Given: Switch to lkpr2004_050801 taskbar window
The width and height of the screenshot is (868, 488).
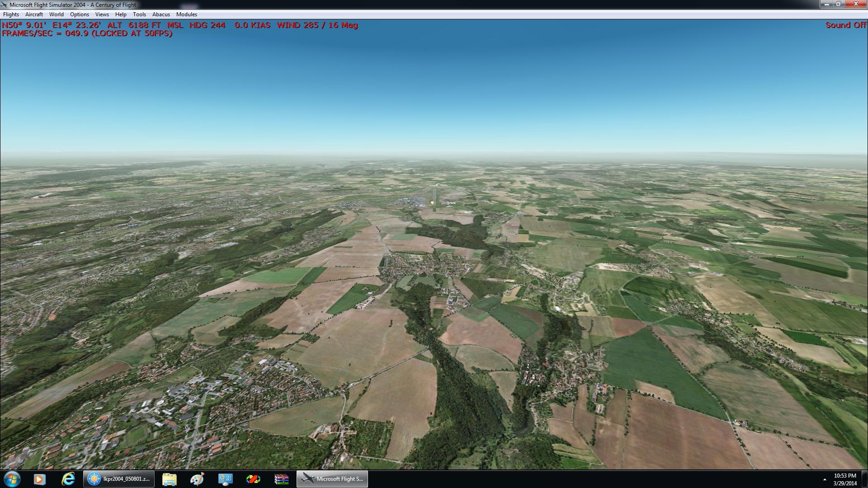Looking at the screenshot, I should (x=119, y=479).
